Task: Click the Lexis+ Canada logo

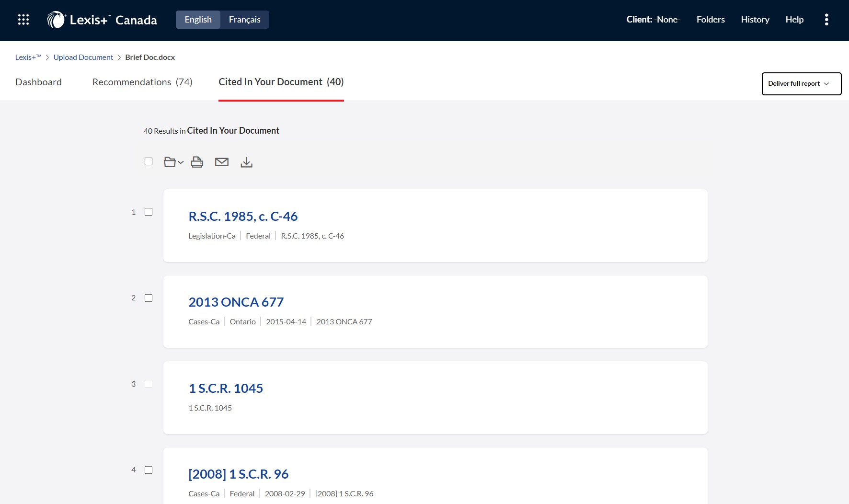Action: 102,20
